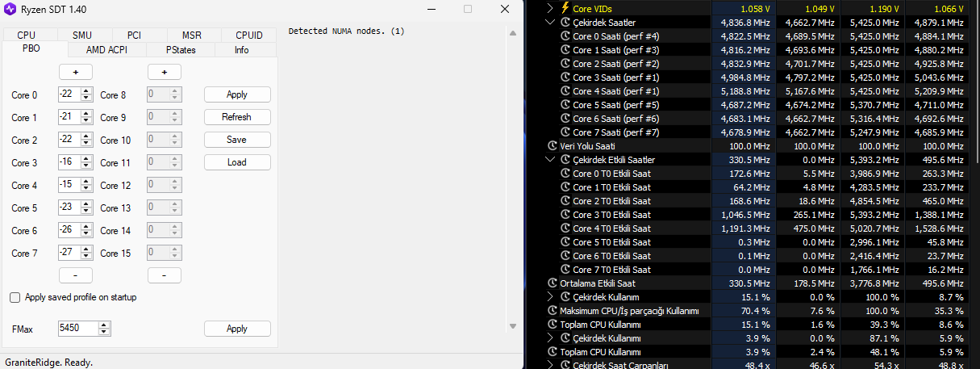Image resolution: width=980 pixels, height=369 pixels.
Task: Click the clock icon beside Core 3 T0 Etkili Saat
Action: (x=565, y=215)
